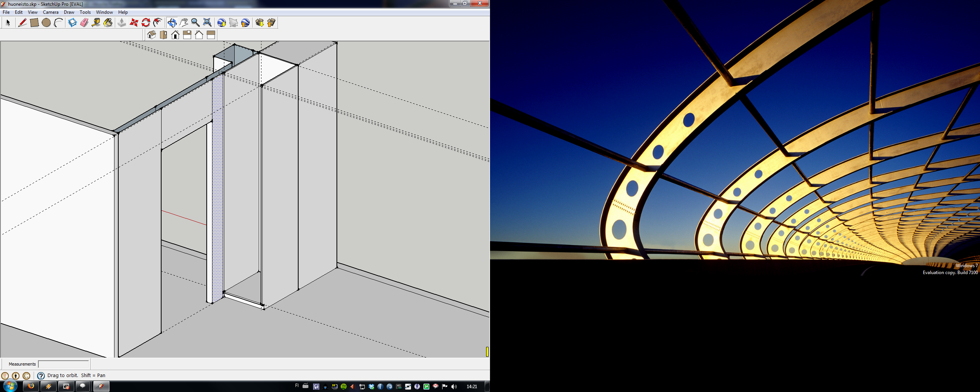Click the Zoom Extents icon
Image resolution: width=980 pixels, height=392 pixels.
click(x=207, y=23)
